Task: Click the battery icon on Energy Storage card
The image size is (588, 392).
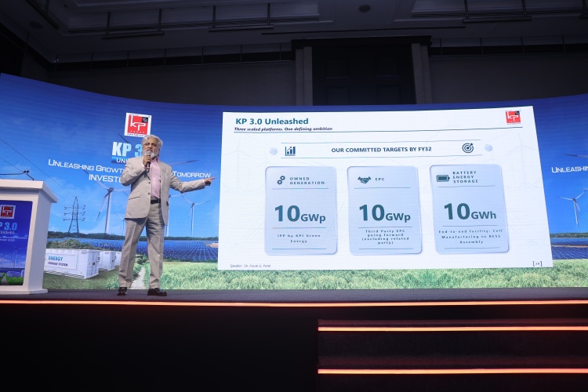Action: click(443, 178)
